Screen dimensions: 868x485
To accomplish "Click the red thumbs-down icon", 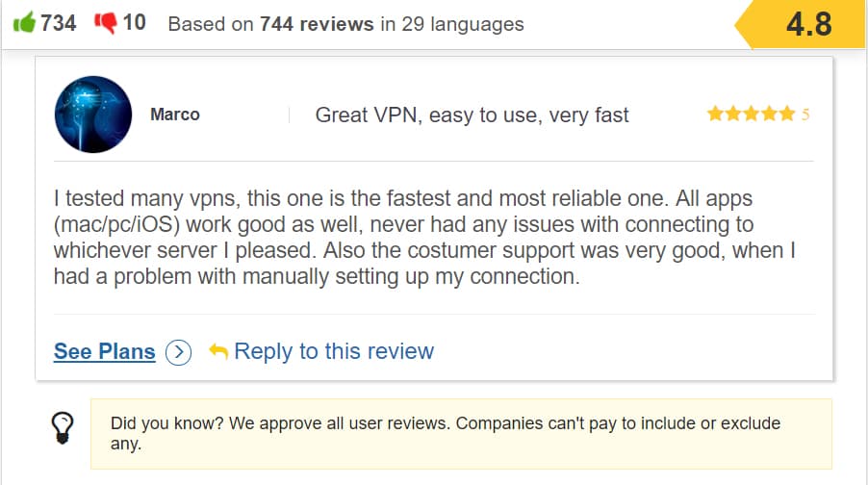I will (x=105, y=22).
